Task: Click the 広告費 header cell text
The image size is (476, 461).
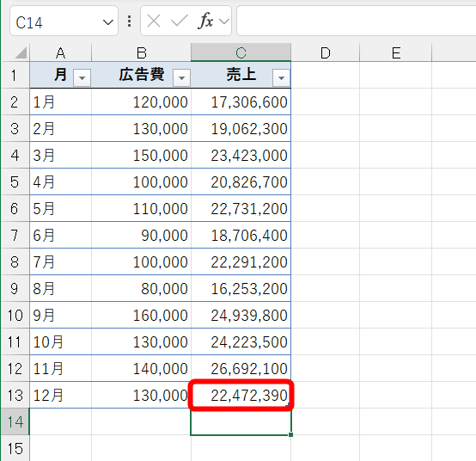Action: pos(142,75)
